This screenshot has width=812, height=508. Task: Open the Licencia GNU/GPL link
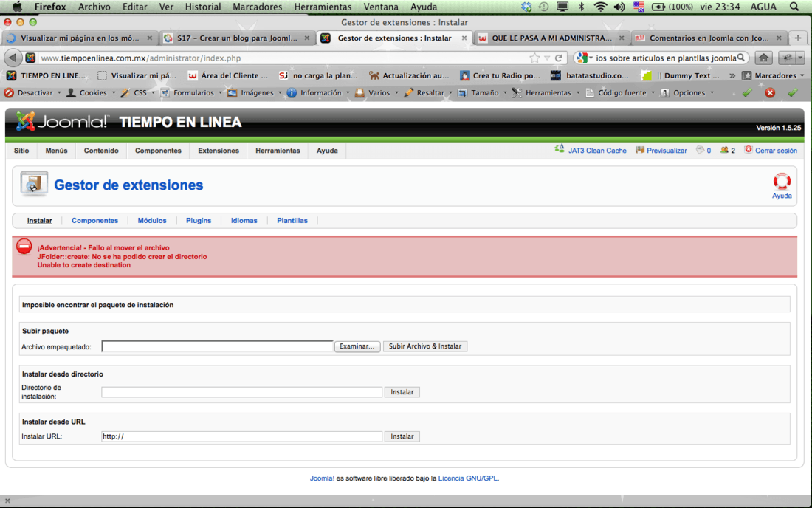(467, 478)
